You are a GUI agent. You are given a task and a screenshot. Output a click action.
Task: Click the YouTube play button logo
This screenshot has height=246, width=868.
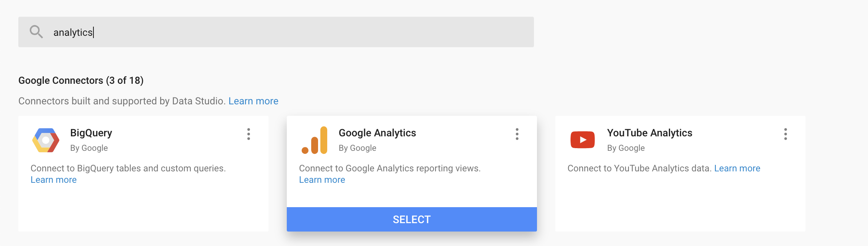(x=582, y=140)
